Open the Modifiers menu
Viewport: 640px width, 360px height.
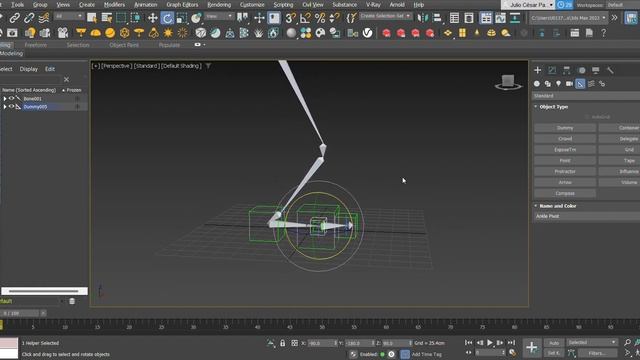click(x=114, y=4)
